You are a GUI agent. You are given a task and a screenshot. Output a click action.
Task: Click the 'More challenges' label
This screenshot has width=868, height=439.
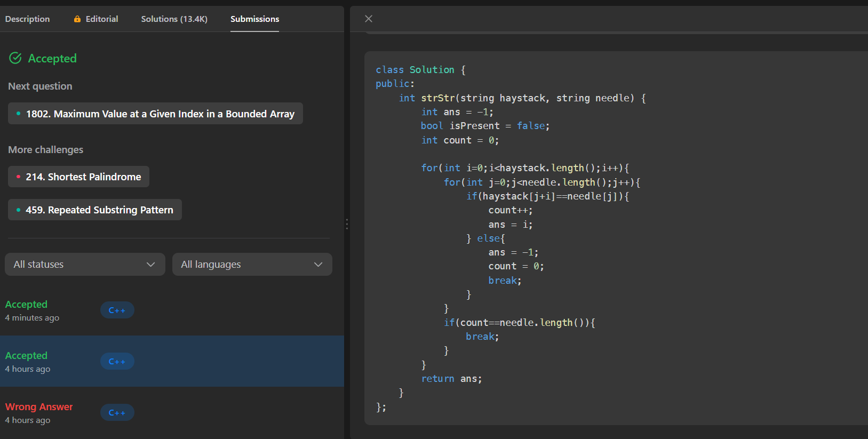click(x=46, y=150)
